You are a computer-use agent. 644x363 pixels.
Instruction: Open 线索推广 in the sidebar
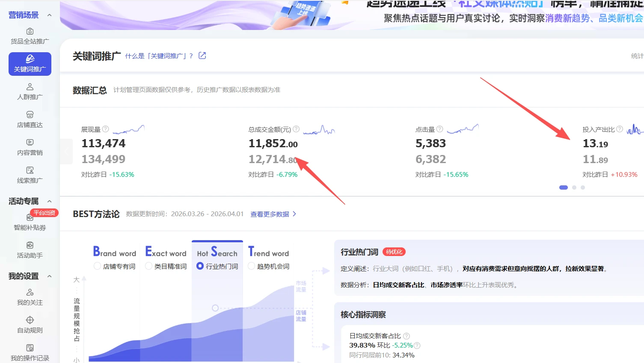coord(30,170)
